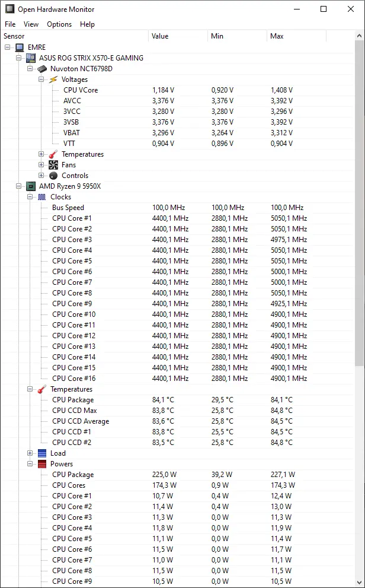Collapse the AMD Ryzen 9 5950X node

(x=19, y=186)
